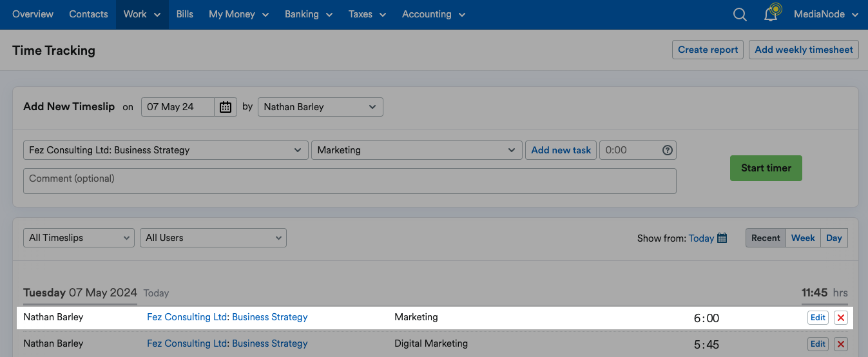
Task: Click the Comment (optional) box
Action: click(x=350, y=181)
